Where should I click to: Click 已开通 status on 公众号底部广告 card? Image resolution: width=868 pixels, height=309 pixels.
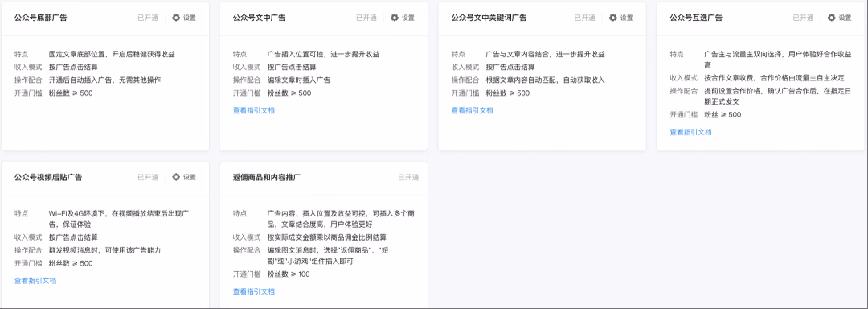coord(148,18)
